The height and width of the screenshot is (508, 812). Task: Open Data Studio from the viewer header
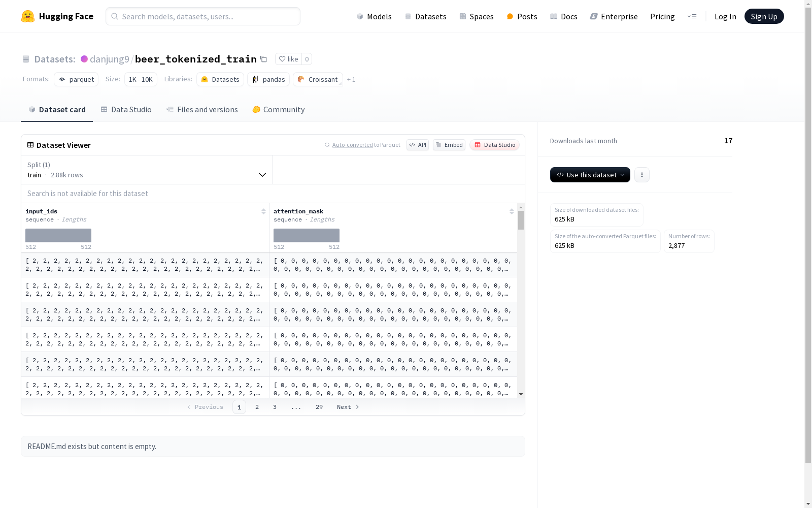tap(494, 145)
